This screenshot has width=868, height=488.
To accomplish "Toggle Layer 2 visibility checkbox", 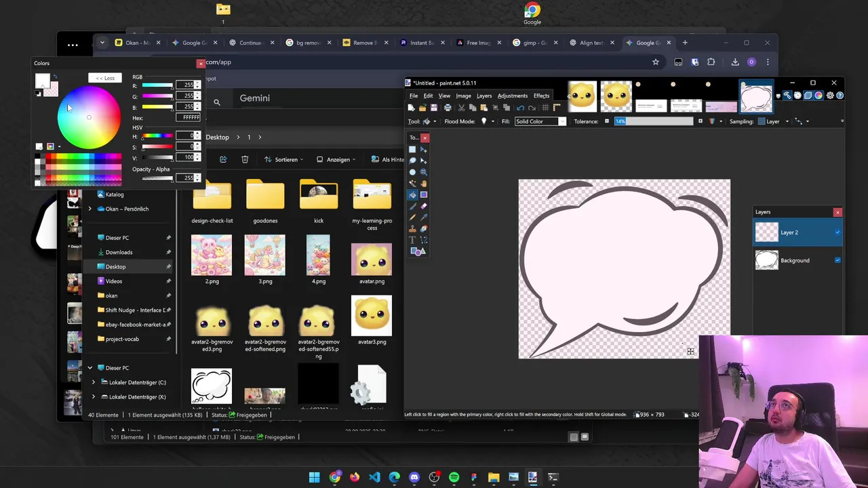I will coord(837,232).
